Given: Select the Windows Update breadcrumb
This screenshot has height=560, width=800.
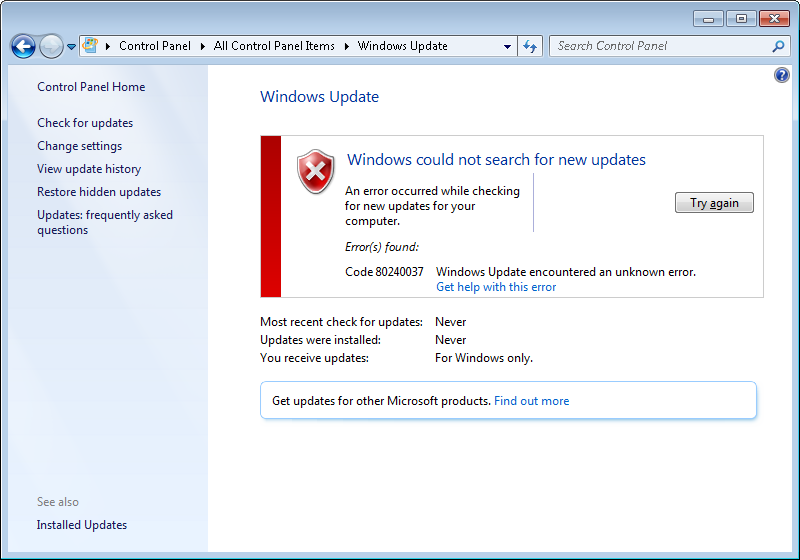Looking at the screenshot, I should [402, 46].
